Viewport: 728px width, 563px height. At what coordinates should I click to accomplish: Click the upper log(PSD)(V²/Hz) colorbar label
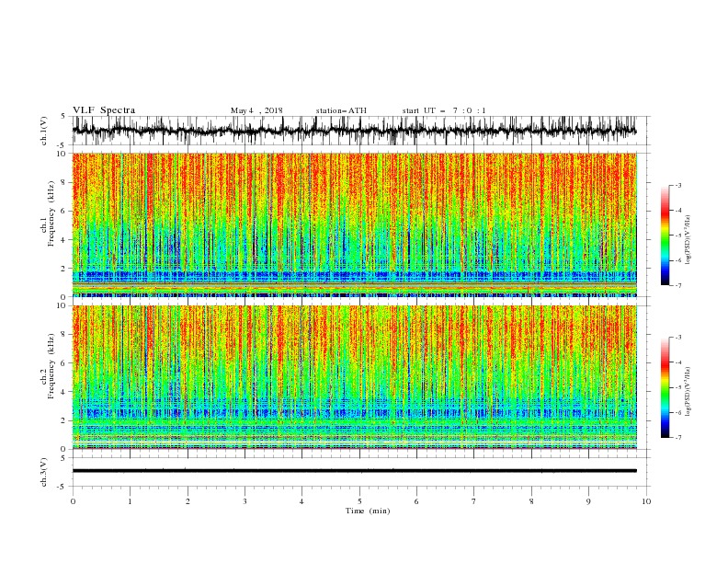(x=688, y=240)
